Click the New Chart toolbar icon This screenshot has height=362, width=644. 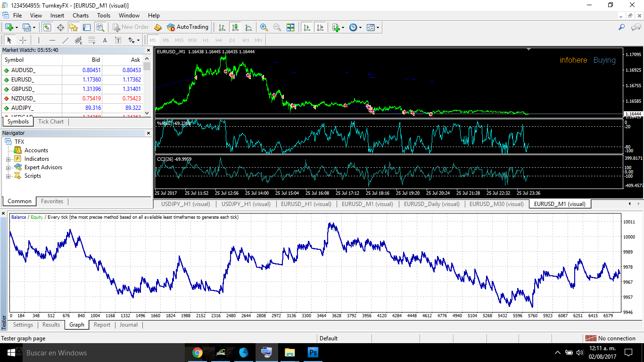click(9, 27)
